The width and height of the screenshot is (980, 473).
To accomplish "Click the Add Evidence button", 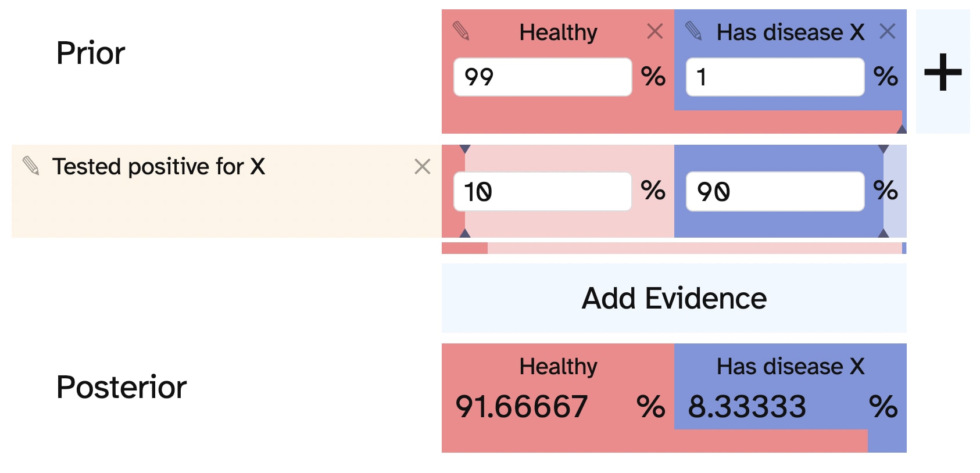I will pos(674,298).
